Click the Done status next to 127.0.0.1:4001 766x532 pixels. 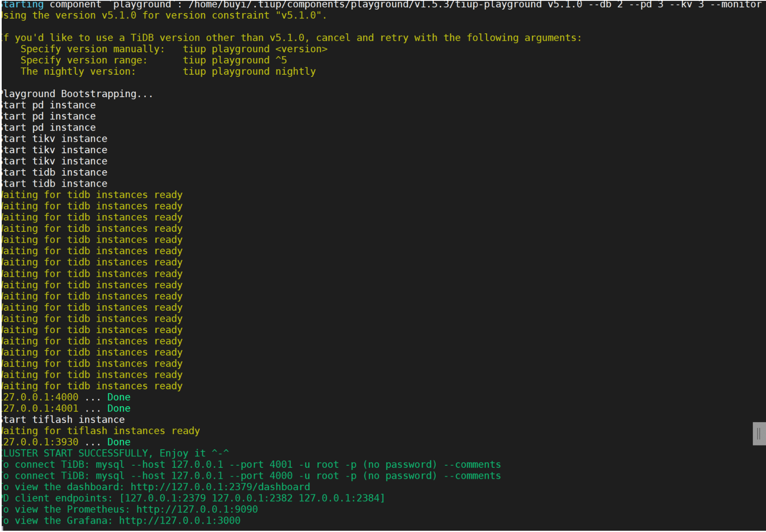119,408
